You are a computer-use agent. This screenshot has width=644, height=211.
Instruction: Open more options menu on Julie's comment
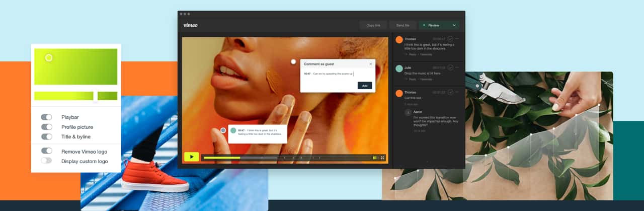(457, 67)
